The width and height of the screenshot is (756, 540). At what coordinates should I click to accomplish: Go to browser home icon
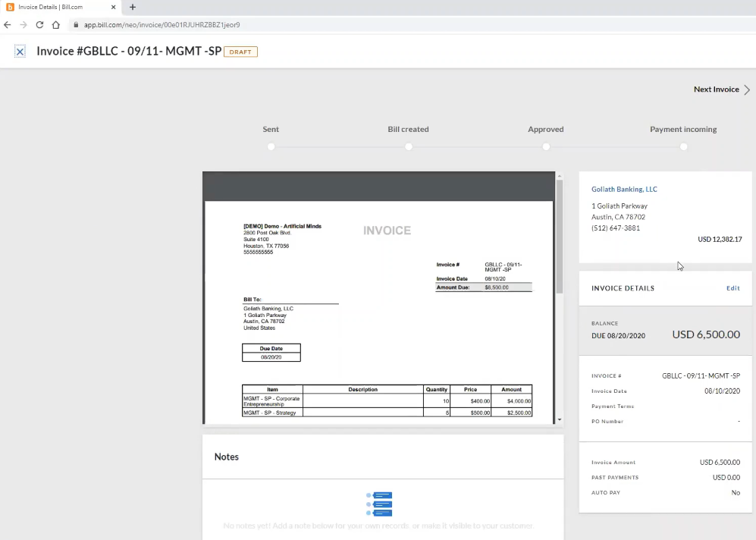point(56,24)
